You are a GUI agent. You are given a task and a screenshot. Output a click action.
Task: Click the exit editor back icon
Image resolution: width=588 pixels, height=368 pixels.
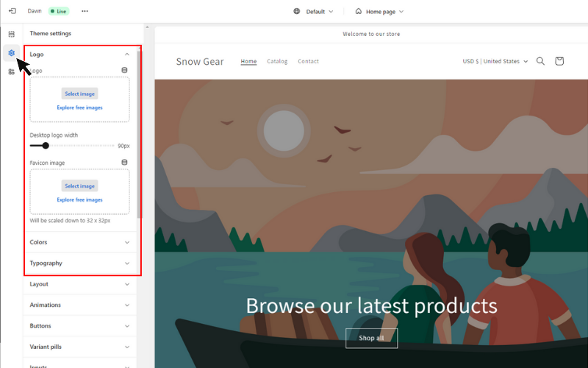[12, 11]
